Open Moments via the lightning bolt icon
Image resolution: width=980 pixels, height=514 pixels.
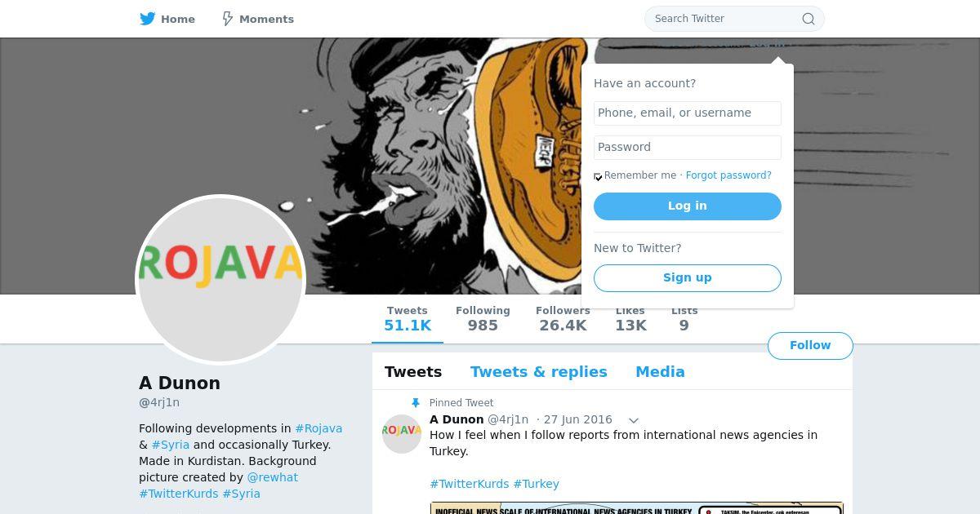(228, 19)
